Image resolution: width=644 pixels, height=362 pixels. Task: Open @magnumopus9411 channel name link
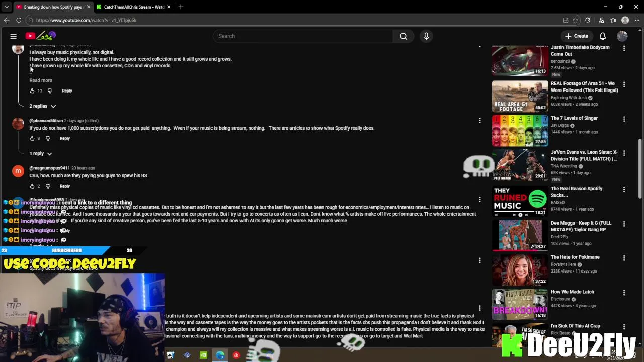coord(49,168)
